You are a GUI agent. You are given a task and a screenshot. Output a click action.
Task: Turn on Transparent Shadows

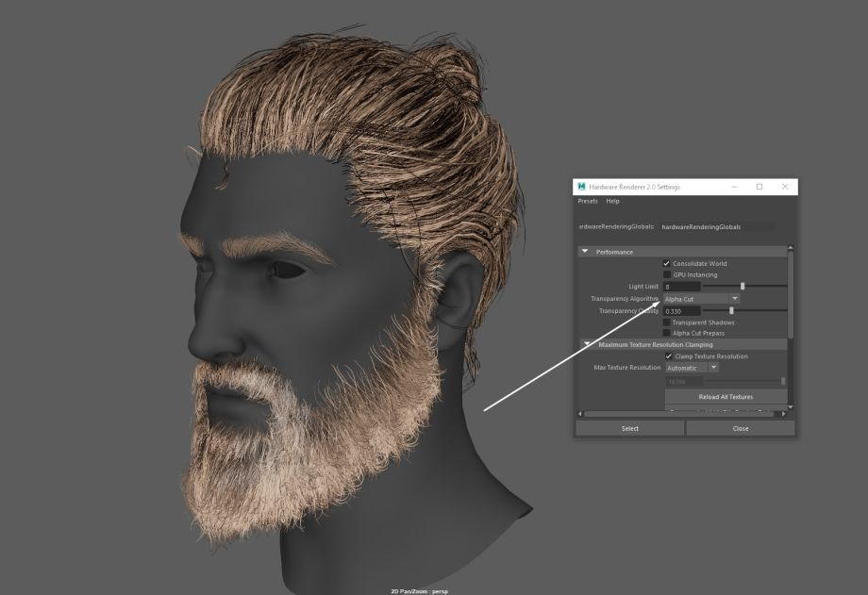tap(667, 322)
